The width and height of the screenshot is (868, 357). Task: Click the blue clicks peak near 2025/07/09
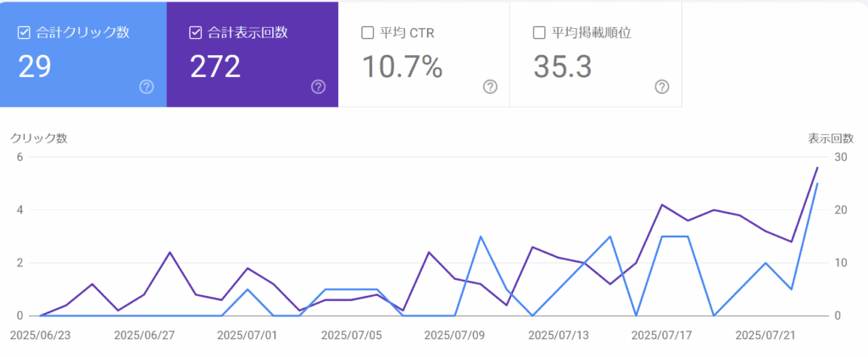481,237
